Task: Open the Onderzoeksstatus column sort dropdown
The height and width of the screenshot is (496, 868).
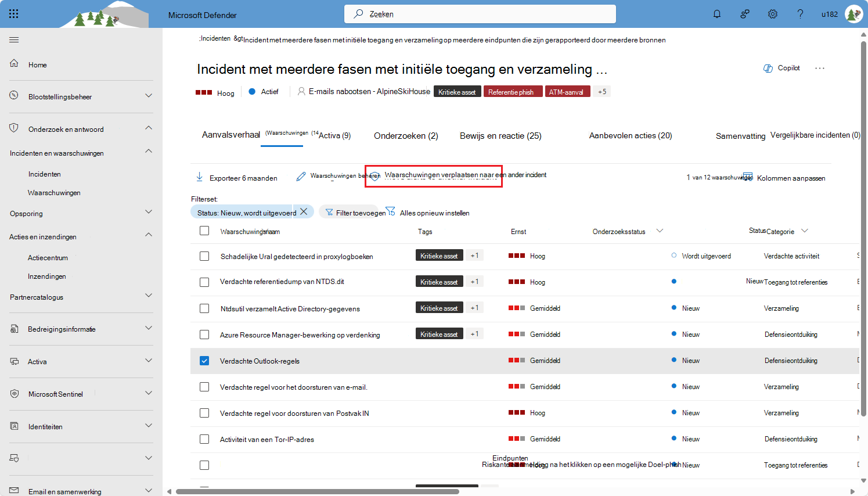Action: tap(660, 231)
